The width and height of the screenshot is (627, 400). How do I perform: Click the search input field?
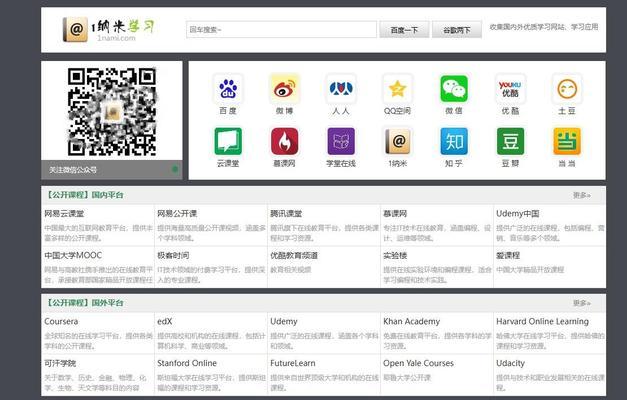(281, 30)
